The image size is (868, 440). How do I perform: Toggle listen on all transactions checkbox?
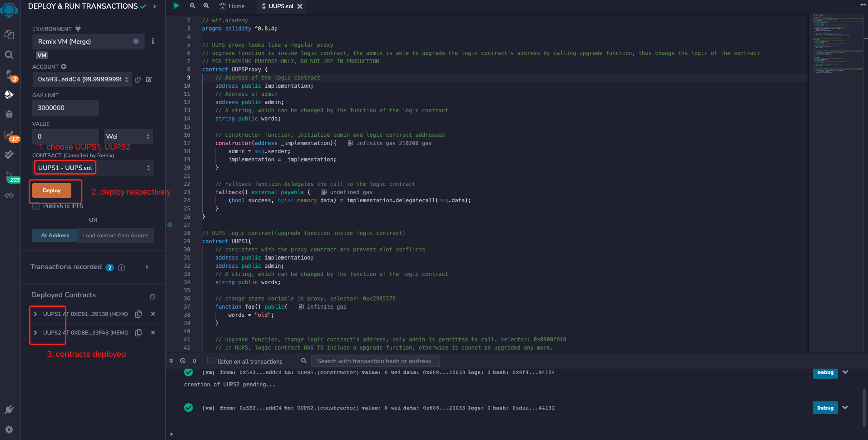click(x=211, y=361)
